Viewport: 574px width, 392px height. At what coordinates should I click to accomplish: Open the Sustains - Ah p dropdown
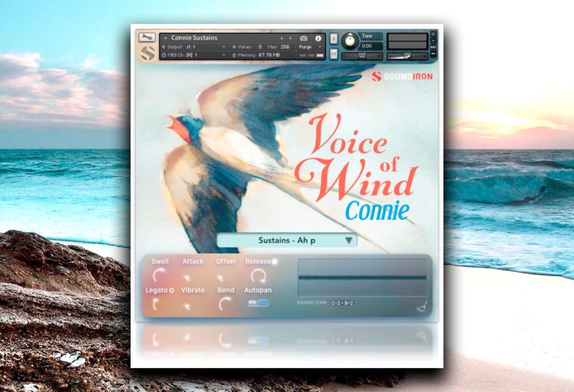pyautogui.click(x=286, y=240)
